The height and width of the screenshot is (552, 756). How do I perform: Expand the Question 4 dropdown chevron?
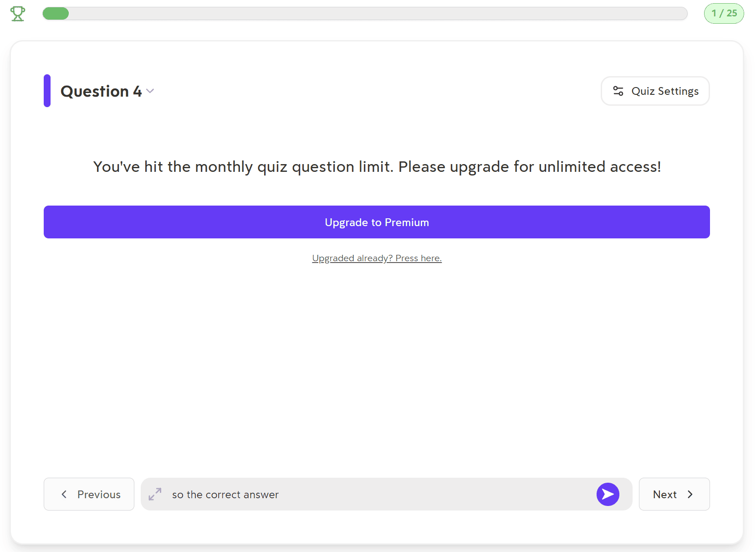pyautogui.click(x=150, y=91)
